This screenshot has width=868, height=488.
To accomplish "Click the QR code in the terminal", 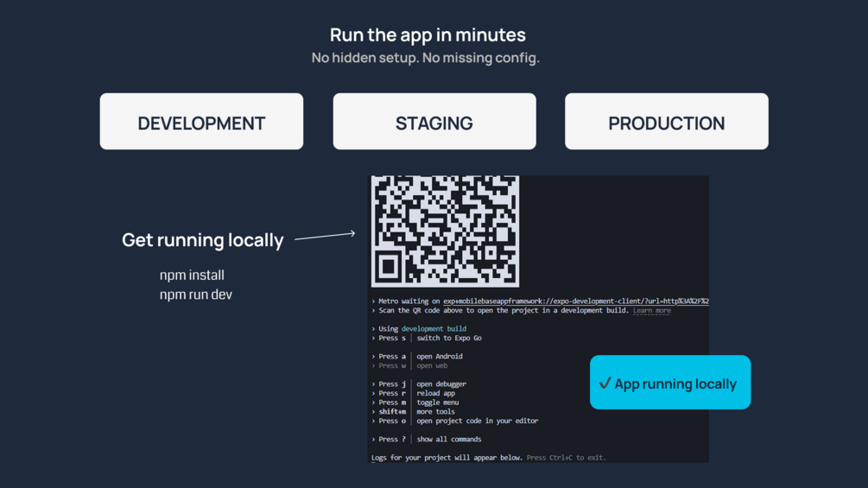I will pos(445,231).
